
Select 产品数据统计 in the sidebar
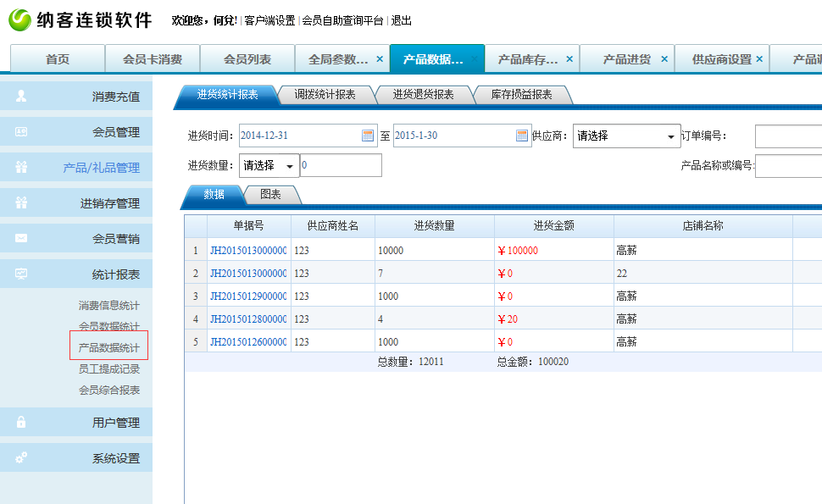coord(110,346)
